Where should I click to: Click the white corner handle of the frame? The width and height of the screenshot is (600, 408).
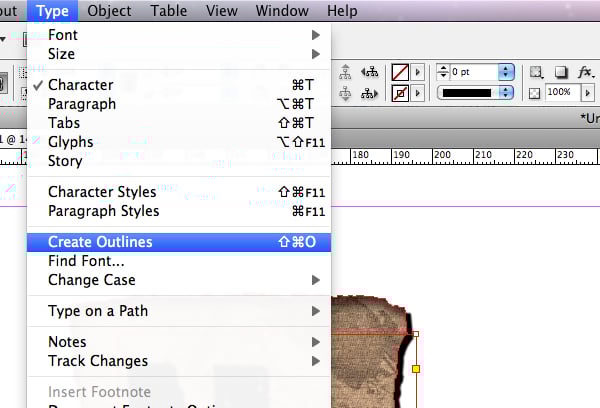click(416, 334)
